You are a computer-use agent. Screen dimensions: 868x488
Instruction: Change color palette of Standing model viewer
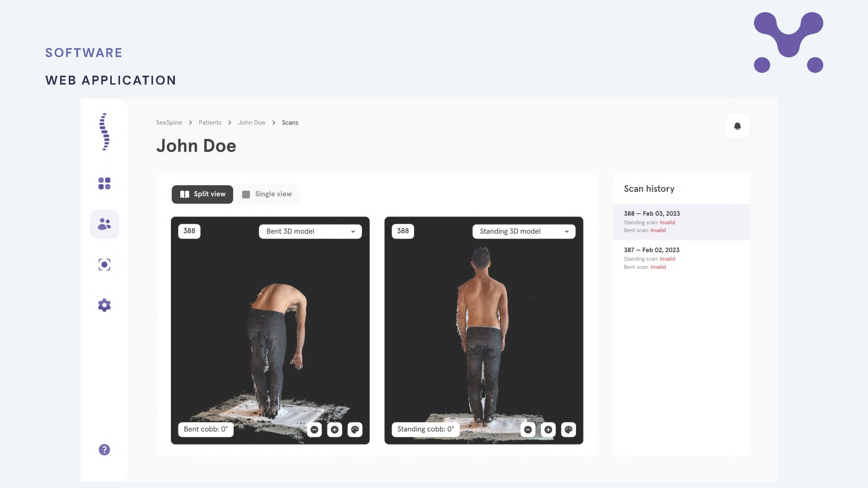click(x=569, y=429)
